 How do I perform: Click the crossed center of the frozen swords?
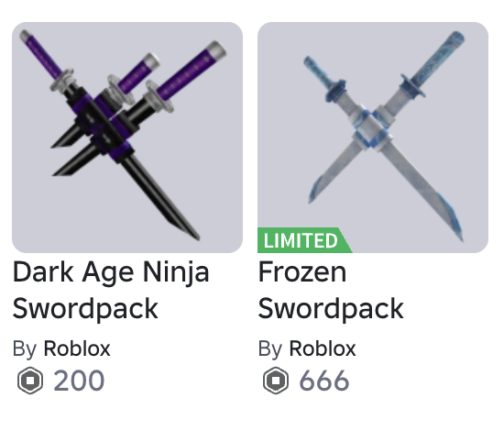[x=372, y=130]
